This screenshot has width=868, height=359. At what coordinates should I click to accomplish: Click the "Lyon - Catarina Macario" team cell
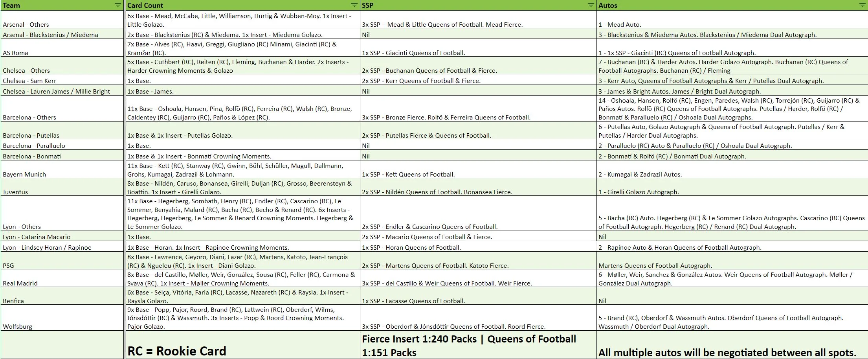click(x=63, y=236)
